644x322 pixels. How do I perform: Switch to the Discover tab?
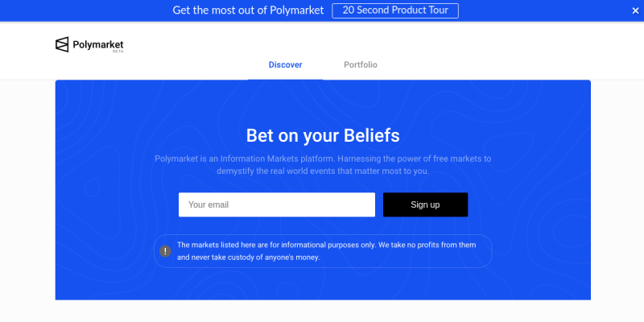[285, 64]
